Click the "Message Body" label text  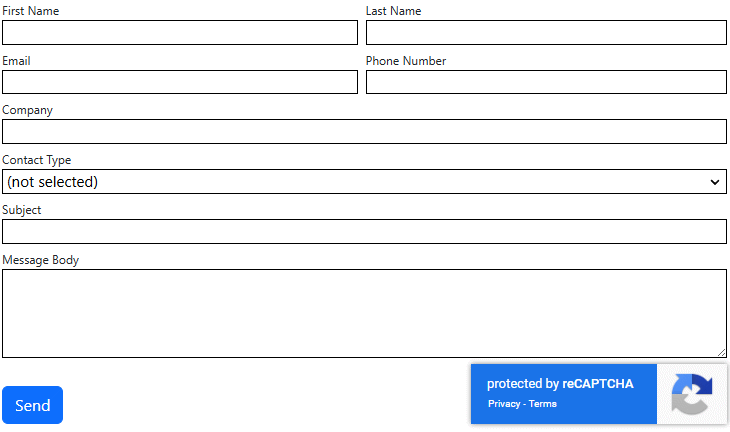[41, 260]
